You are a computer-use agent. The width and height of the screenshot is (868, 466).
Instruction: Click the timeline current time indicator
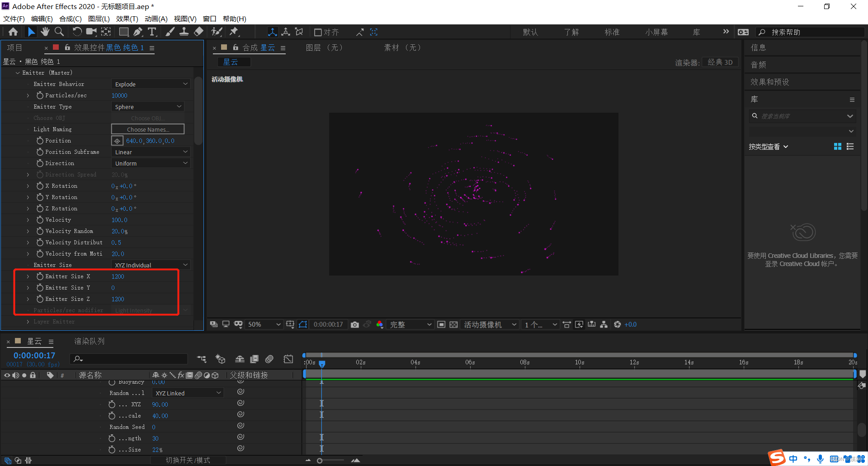tap(322, 363)
